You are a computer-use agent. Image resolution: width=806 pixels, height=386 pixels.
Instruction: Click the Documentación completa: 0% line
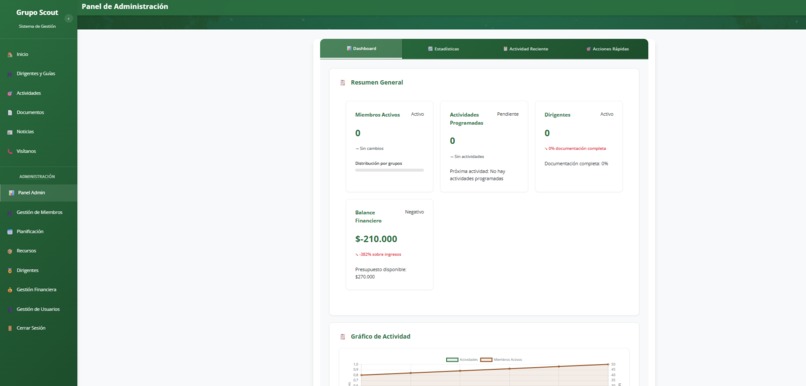pos(576,163)
